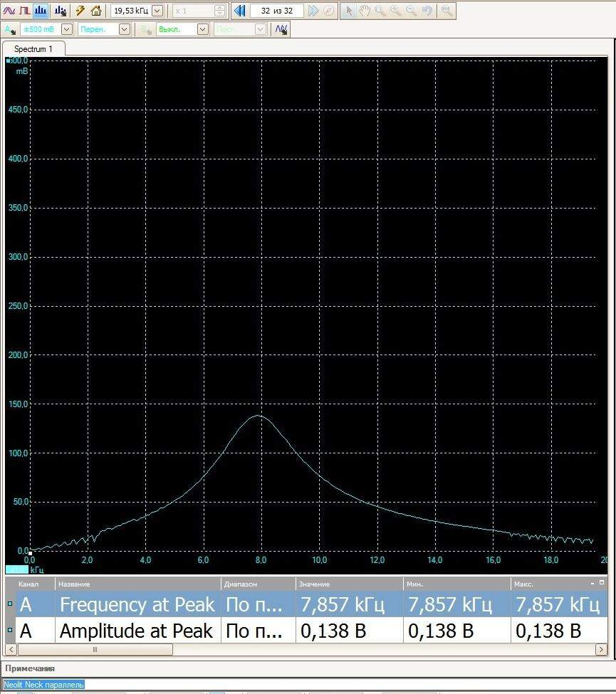Switch to Scope mode waveform icon
The width and height of the screenshot is (616, 694).
(x=9, y=11)
